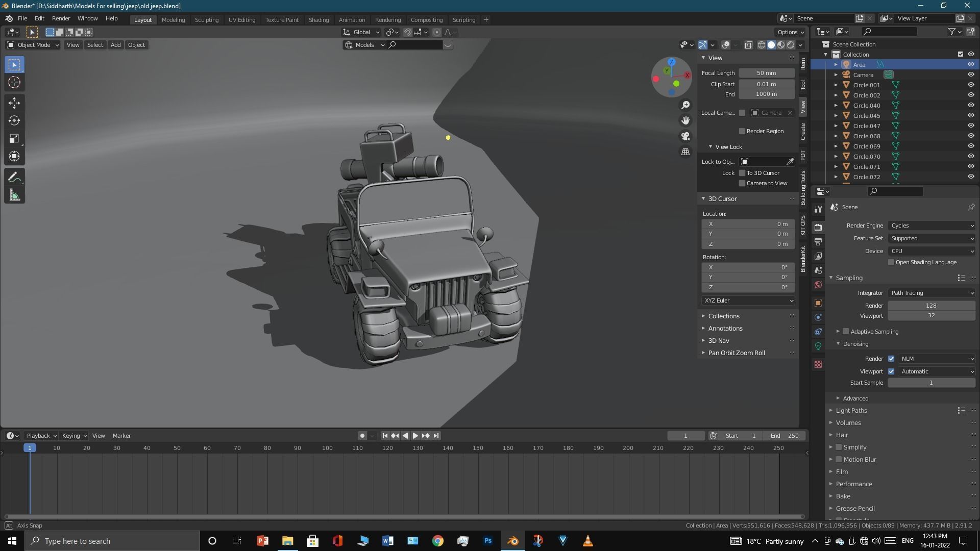This screenshot has width=980, height=551.
Task: Open the Object properties tab icon
Action: tap(818, 303)
